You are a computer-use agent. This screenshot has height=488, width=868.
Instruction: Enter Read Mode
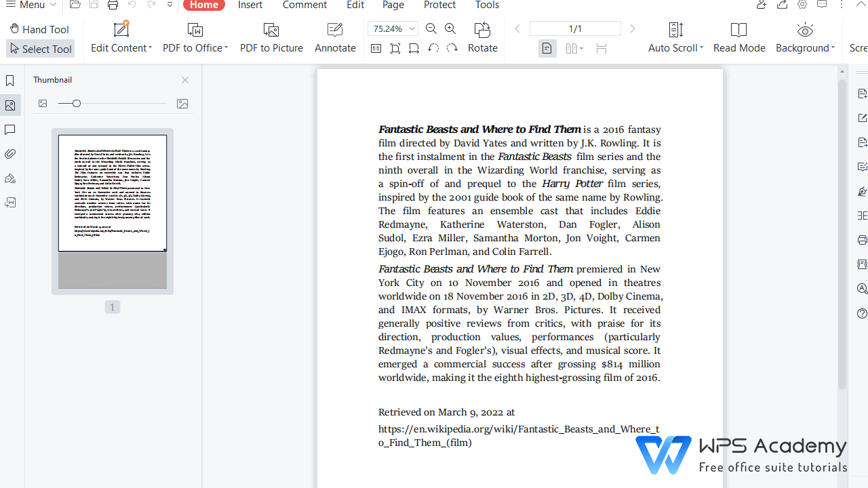(x=739, y=38)
